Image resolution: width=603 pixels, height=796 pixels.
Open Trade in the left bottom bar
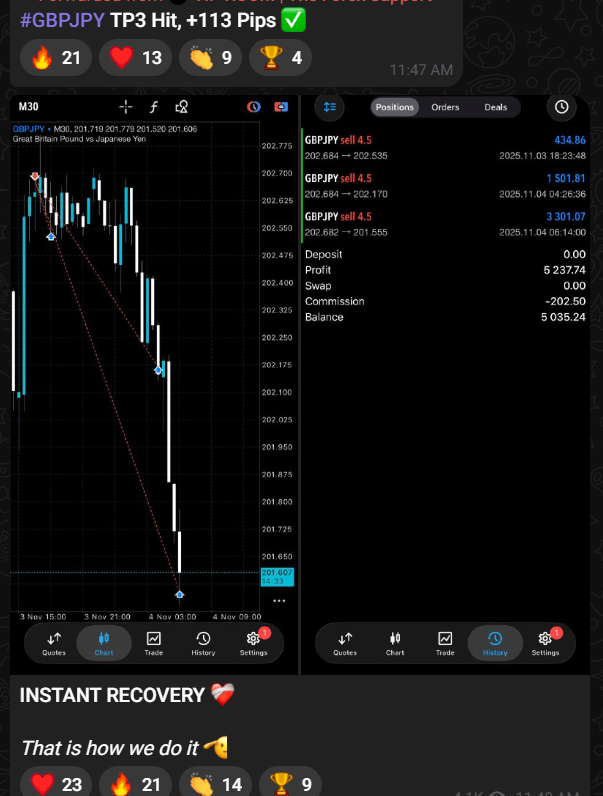tap(153, 643)
